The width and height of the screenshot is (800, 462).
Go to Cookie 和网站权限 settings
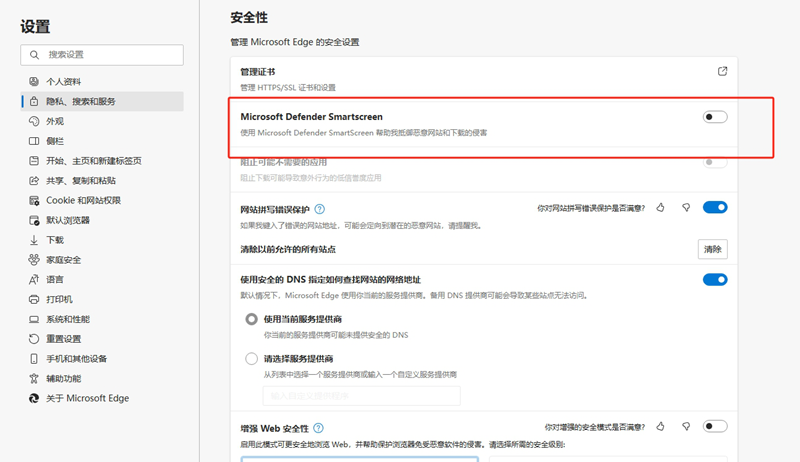coord(102,200)
